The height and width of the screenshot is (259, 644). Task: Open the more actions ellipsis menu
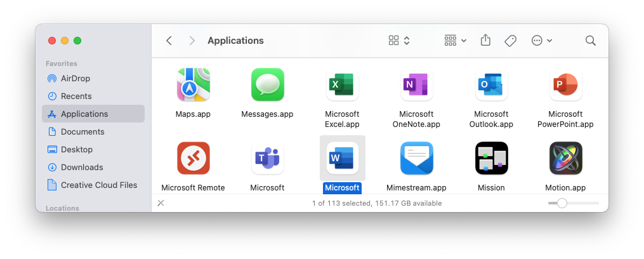tap(541, 41)
